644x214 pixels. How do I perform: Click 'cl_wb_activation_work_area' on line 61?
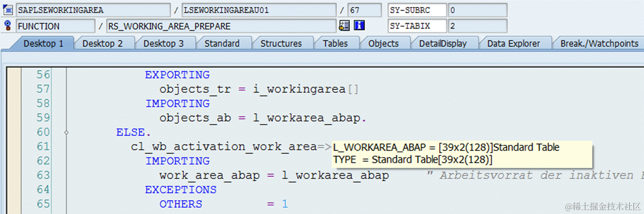(224, 147)
